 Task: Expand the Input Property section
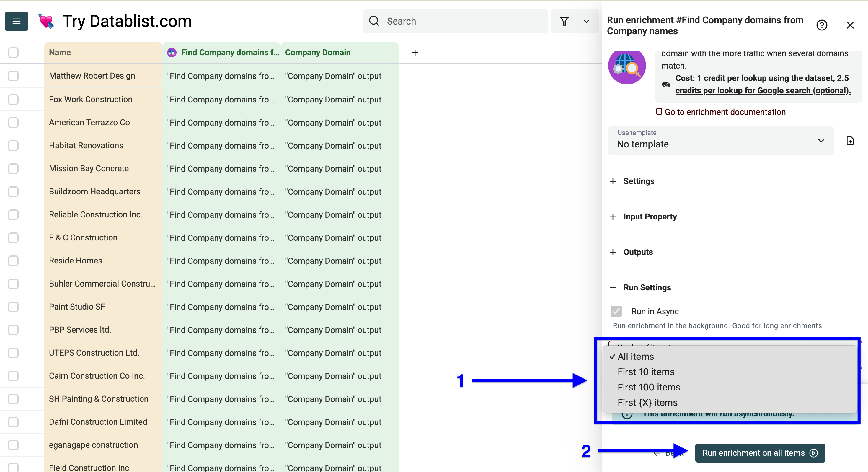(643, 217)
